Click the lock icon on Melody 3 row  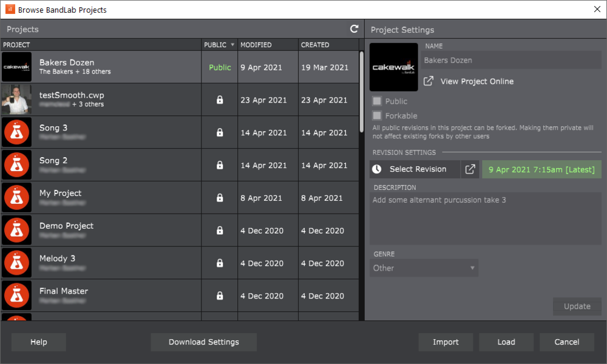220,263
